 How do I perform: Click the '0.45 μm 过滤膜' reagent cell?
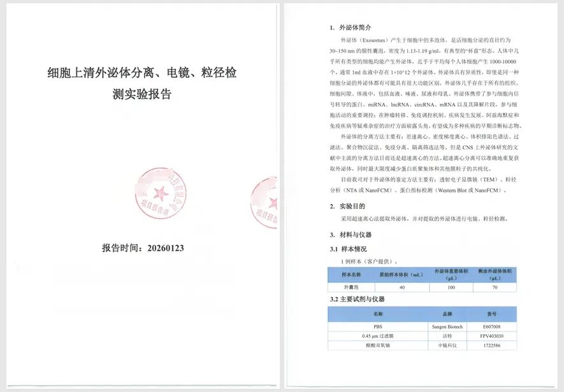click(x=378, y=336)
